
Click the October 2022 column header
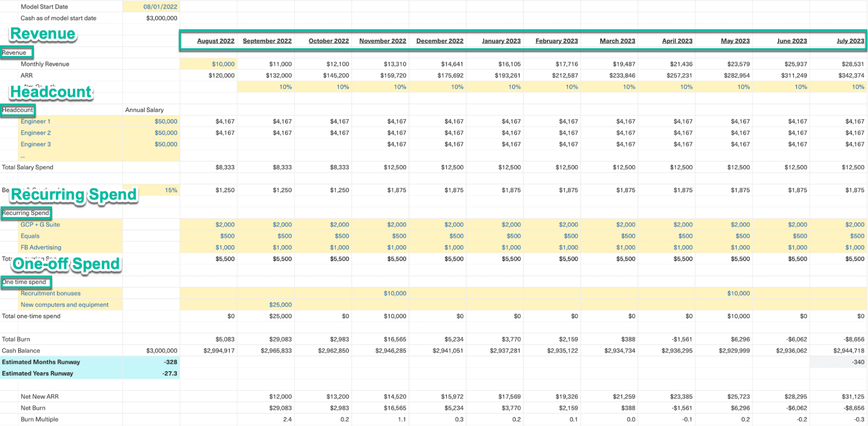click(329, 41)
